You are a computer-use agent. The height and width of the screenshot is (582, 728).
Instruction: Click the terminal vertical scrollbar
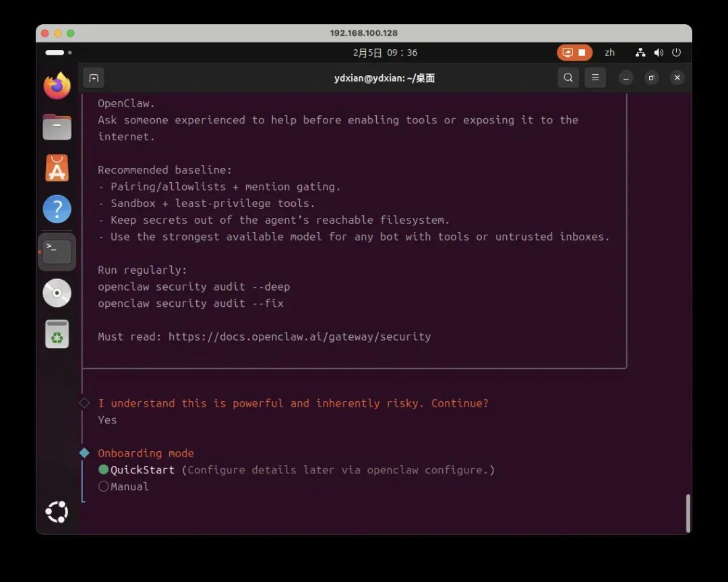(688, 513)
